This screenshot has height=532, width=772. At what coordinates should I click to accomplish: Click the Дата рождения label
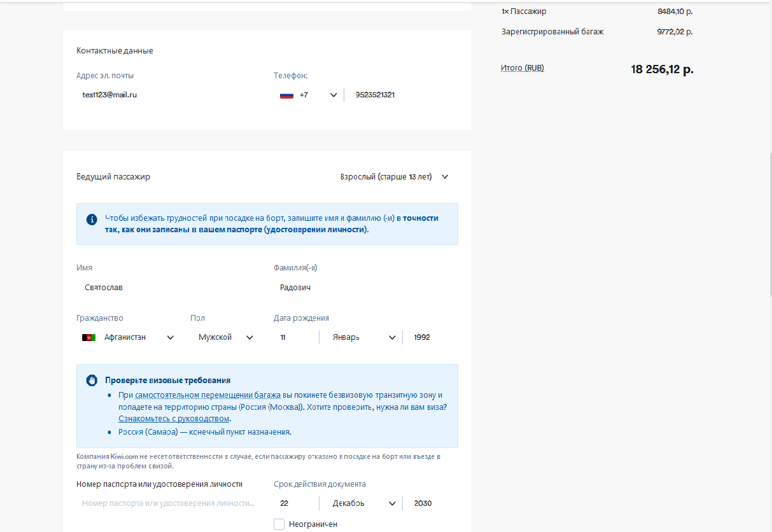(x=301, y=318)
